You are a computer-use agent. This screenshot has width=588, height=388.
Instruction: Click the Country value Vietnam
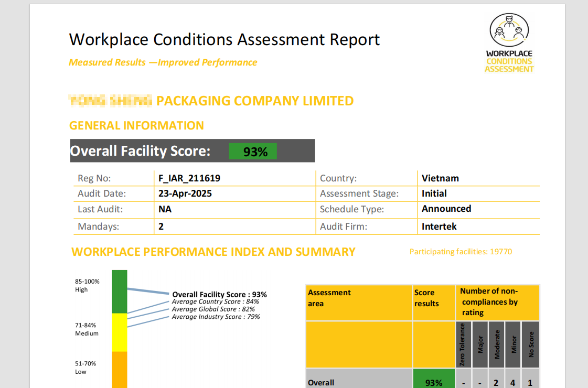pos(440,178)
